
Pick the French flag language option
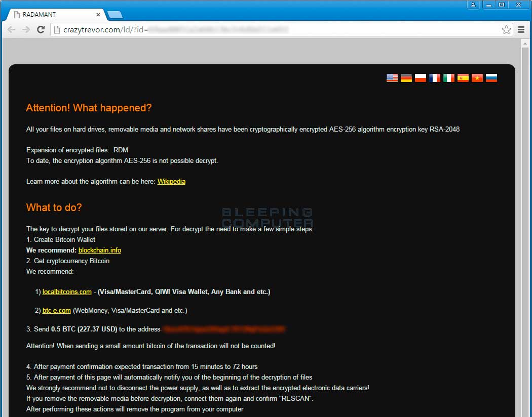434,78
